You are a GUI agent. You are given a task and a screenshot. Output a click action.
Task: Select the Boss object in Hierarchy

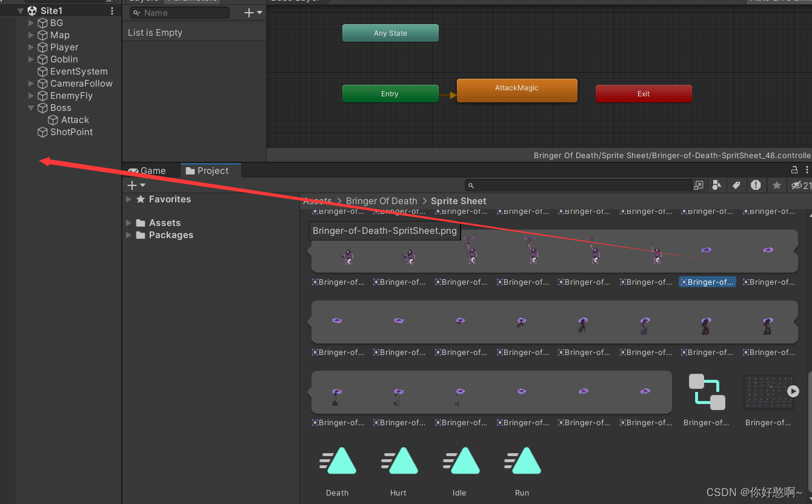coord(61,108)
